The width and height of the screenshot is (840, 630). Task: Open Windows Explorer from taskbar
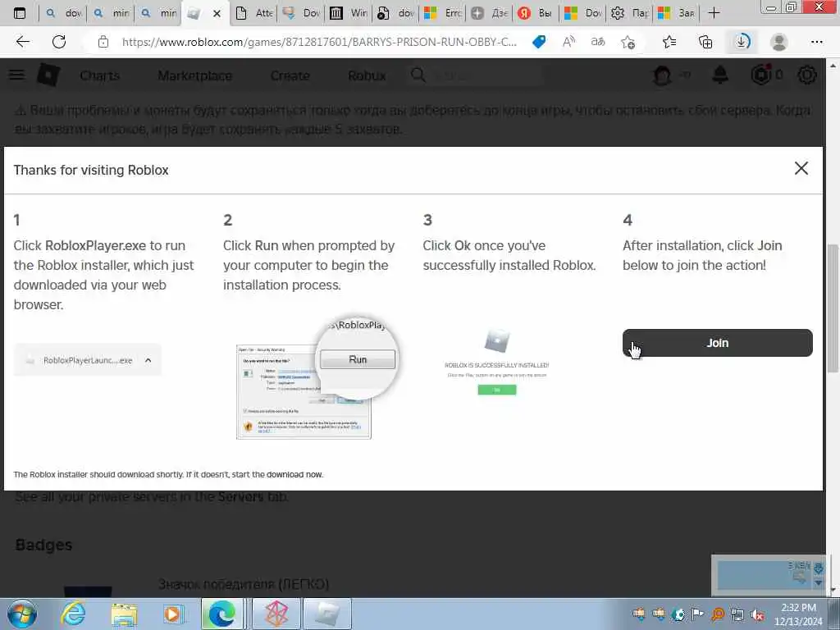tap(124, 614)
